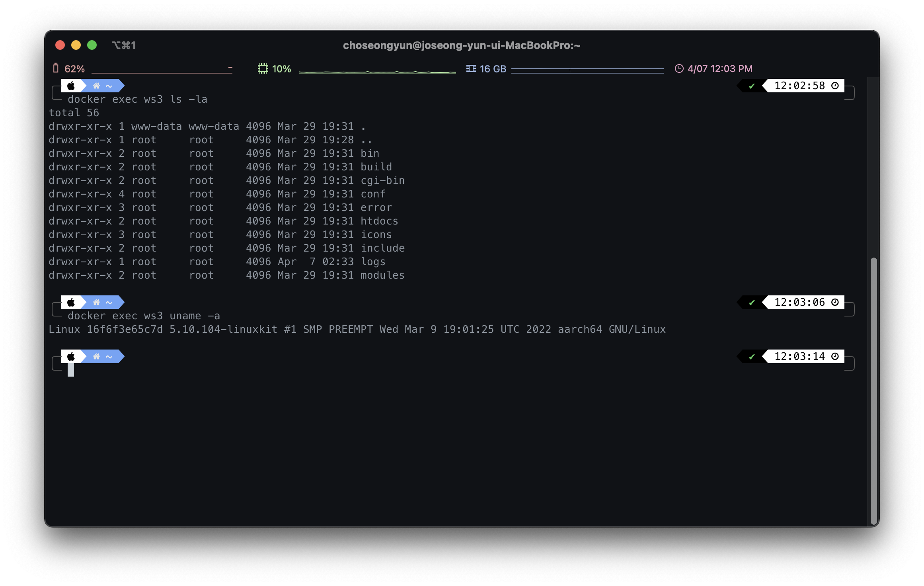
Task: Click green checkmark next to 12:03:06
Action: tap(751, 303)
